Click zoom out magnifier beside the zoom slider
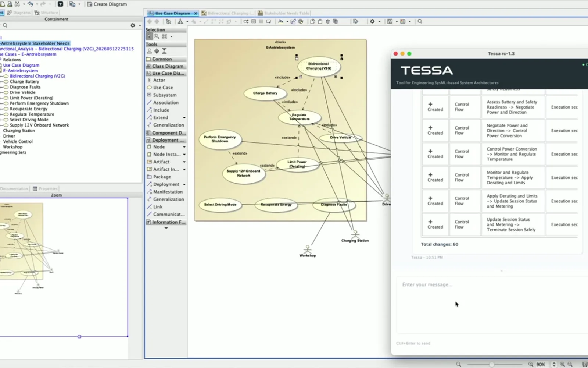 pos(458,364)
